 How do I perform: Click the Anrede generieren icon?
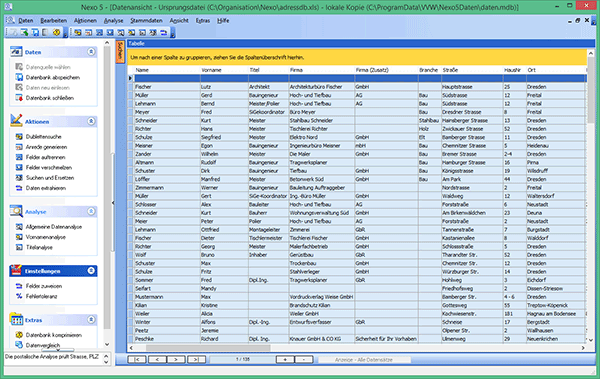point(19,147)
